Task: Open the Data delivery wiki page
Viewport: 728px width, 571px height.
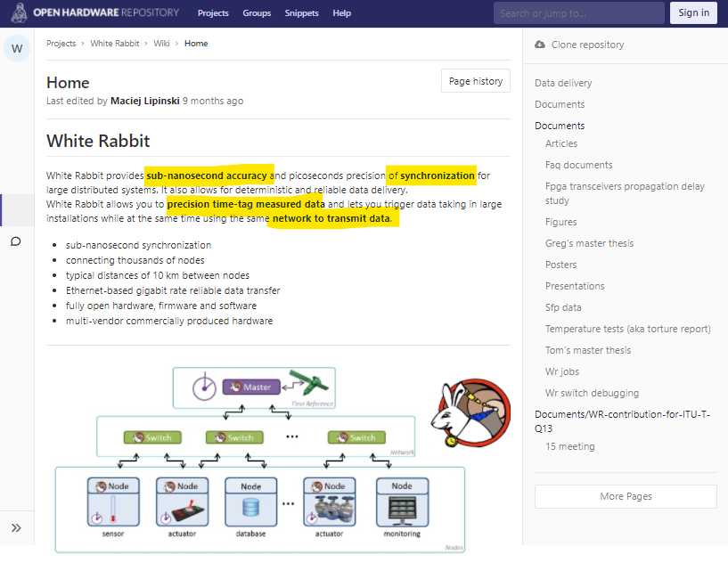Action: point(563,83)
